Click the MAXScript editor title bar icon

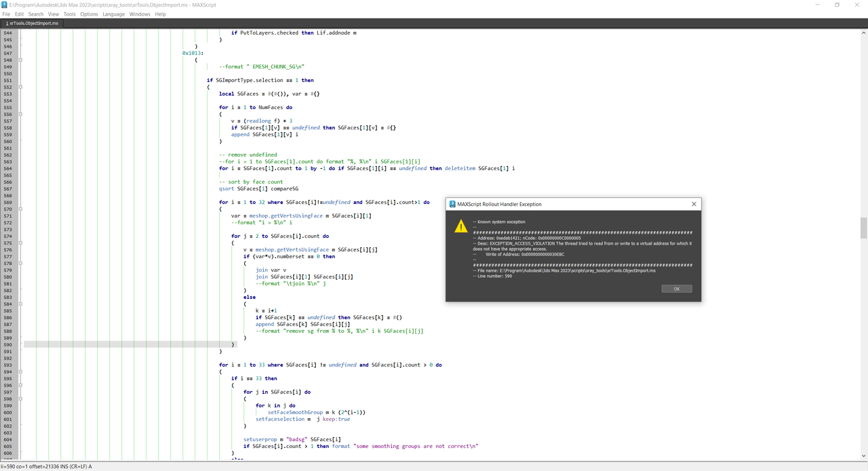5,5
